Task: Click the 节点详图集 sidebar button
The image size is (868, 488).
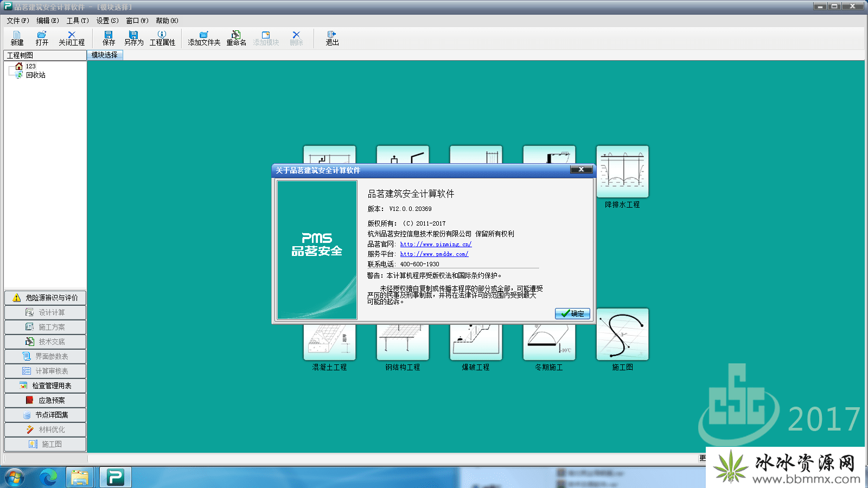Action: point(45,415)
